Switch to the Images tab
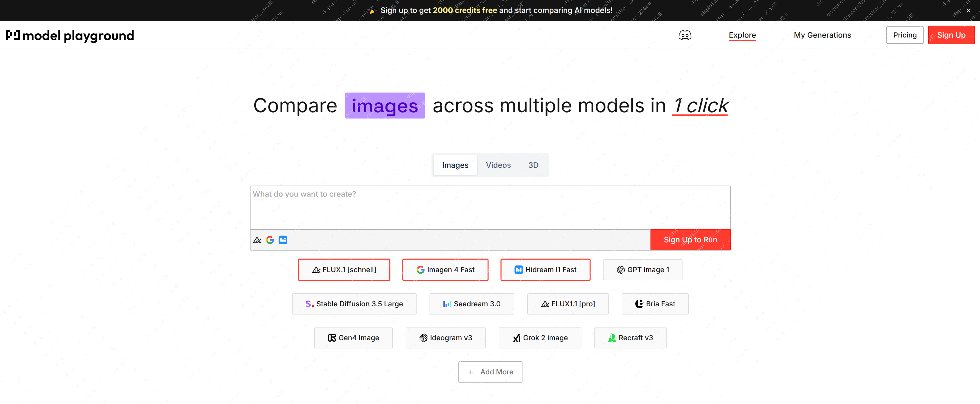 455,165
